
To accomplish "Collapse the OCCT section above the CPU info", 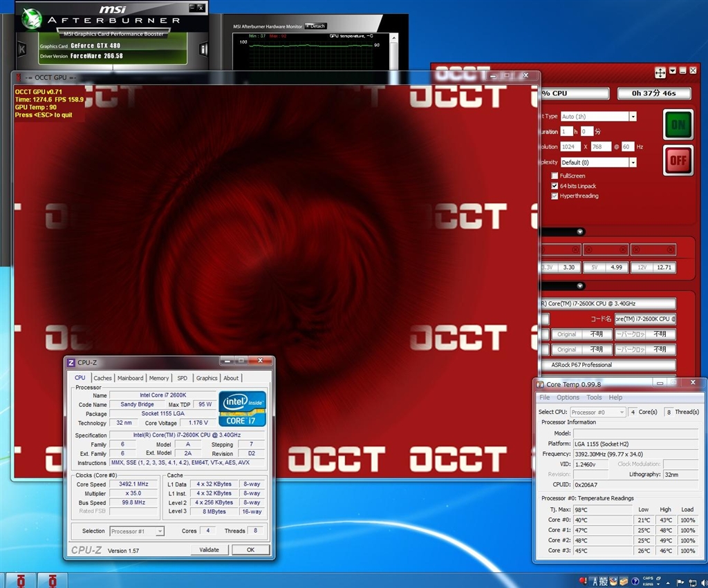I will pyautogui.click(x=580, y=286).
